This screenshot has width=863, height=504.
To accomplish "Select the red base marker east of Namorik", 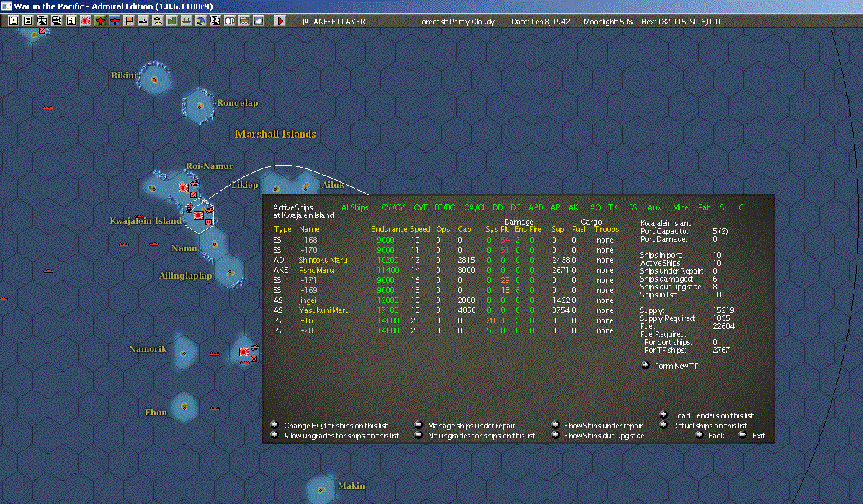I will pyautogui.click(x=243, y=351).
